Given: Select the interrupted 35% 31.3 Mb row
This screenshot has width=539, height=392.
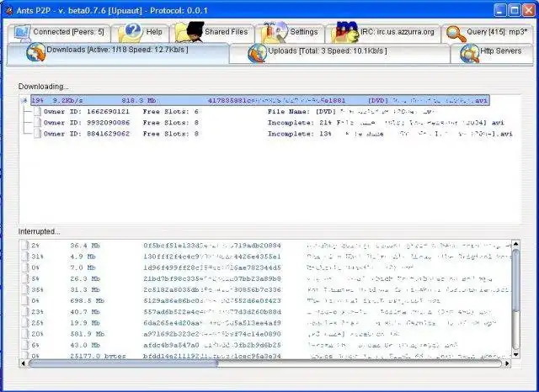Looking at the screenshot, I should click(x=266, y=289).
